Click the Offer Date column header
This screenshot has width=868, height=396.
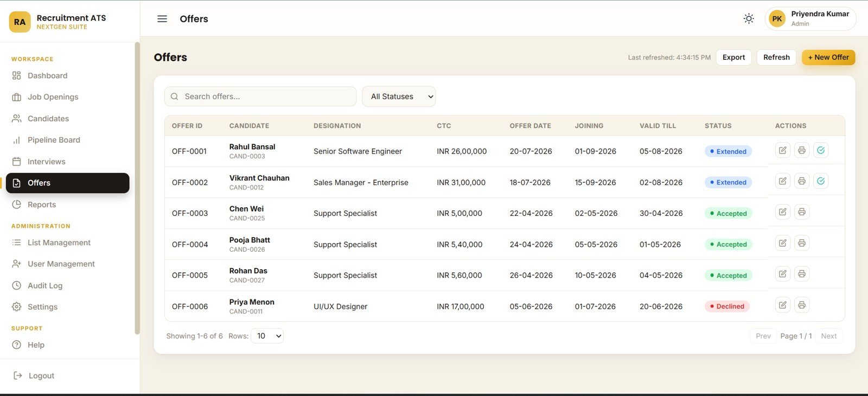[x=530, y=126]
